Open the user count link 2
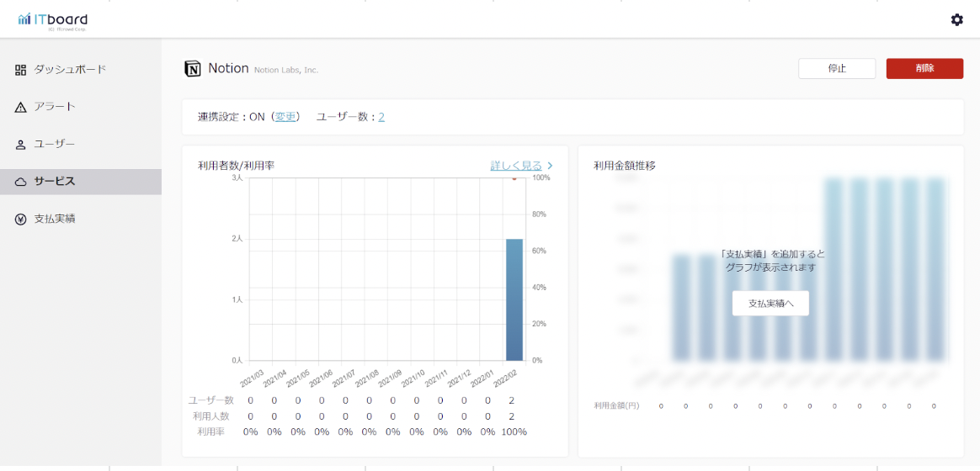The width and height of the screenshot is (980, 471). click(x=381, y=117)
